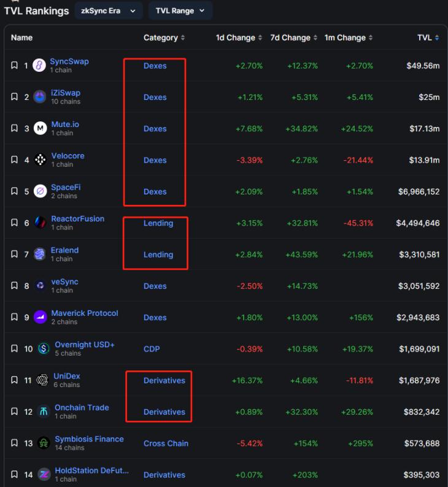
Task: Toggle bookmark for Symbiosis Finance
Action: click(15, 443)
